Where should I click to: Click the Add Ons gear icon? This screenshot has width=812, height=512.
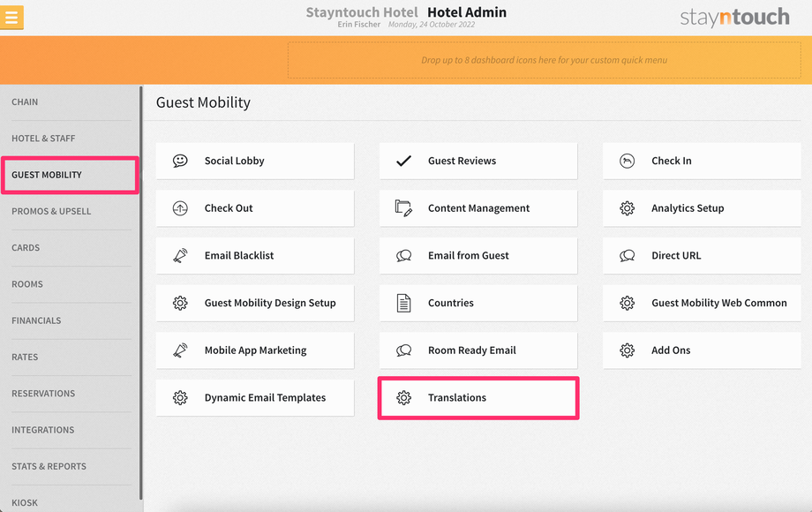pyautogui.click(x=628, y=350)
